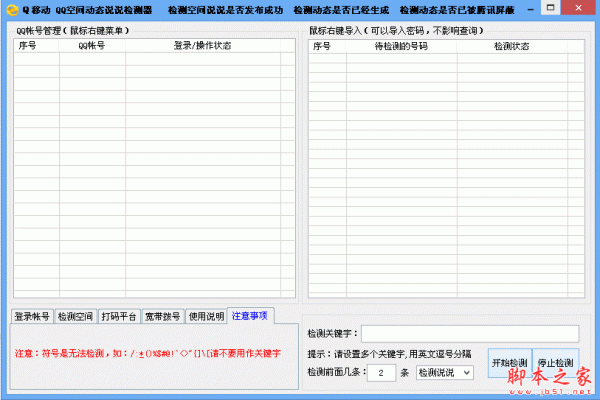This screenshot has width=600, height=400.
Task: Click the 待检测的号码 column header
Action: pyautogui.click(x=401, y=47)
